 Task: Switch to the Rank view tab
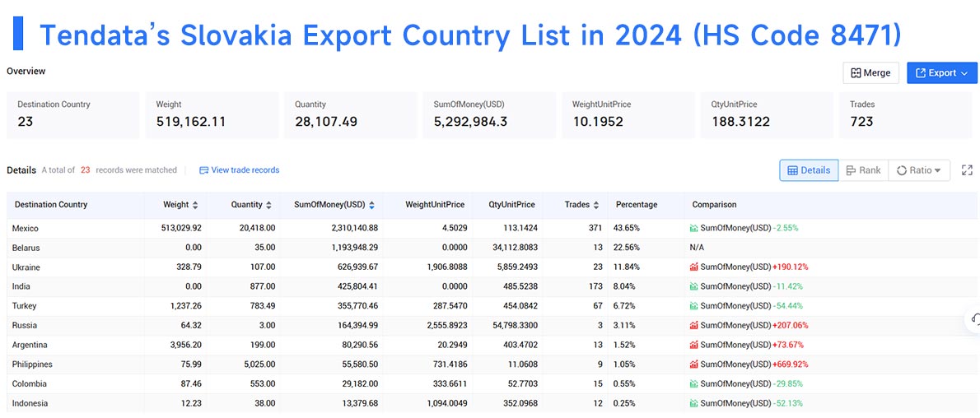tap(863, 170)
